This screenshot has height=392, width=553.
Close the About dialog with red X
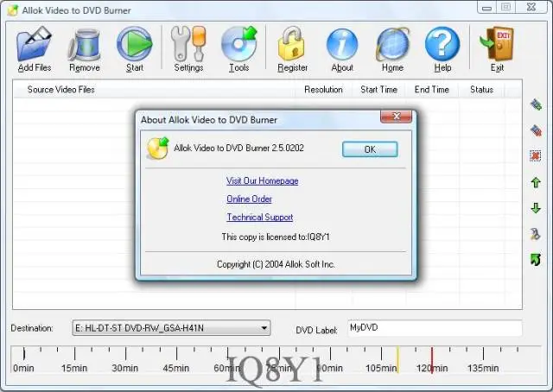pos(396,117)
